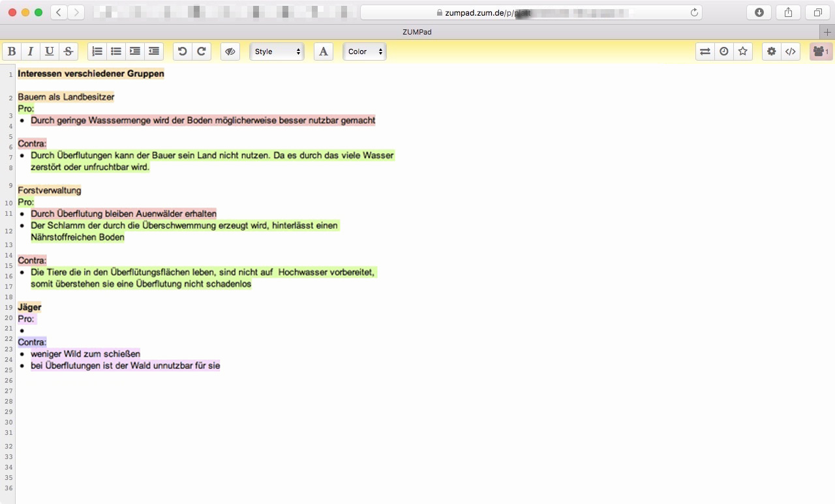The height and width of the screenshot is (504, 835).
Task: Insert an unordered bullet list
Action: pyautogui.click(x=116, y=52)
